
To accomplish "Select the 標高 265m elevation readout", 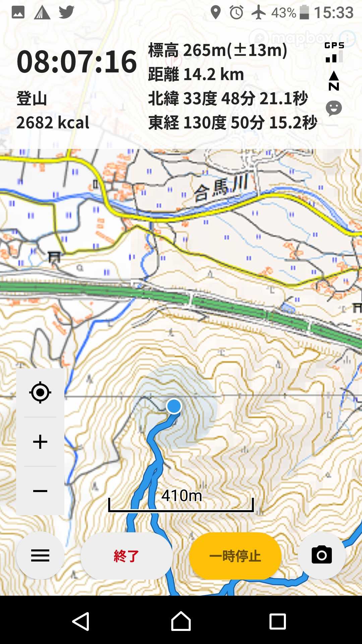I will point(218,50).
